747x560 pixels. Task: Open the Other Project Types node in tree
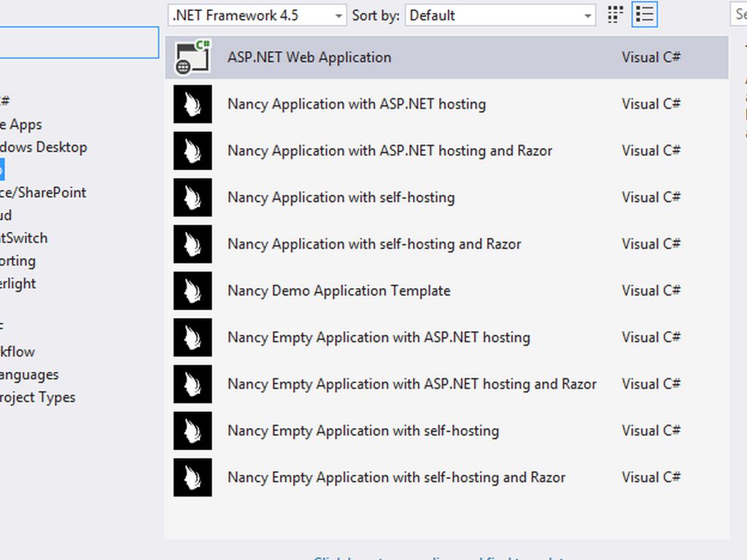coord(38,397)
